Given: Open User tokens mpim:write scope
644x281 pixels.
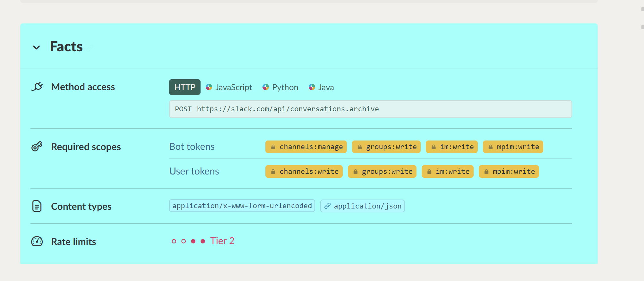Looking at the screenshot, I should click(x=509, y=172).
